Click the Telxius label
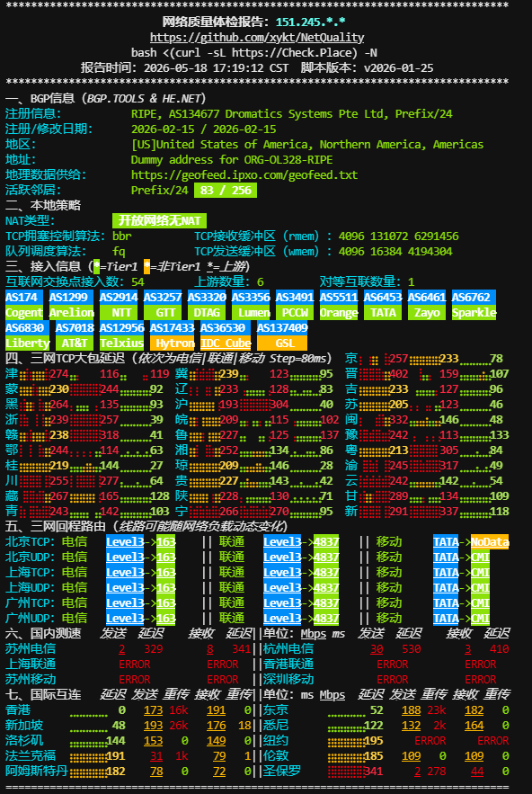 (x=122, y=343)
